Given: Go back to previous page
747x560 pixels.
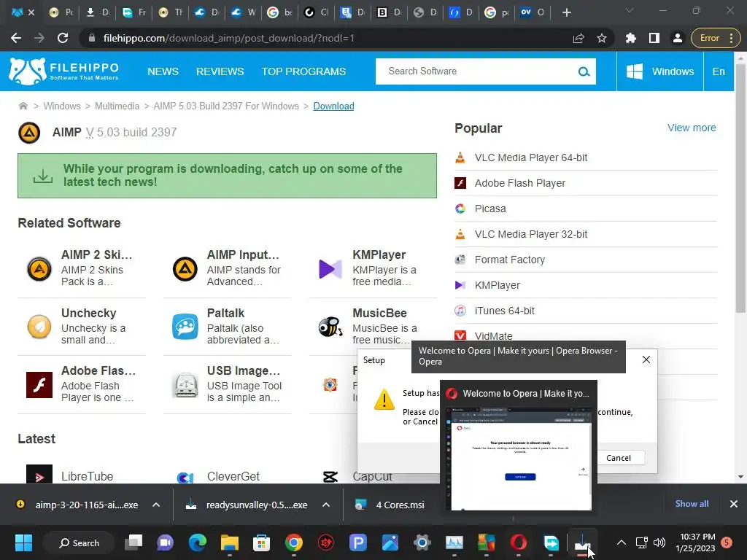Looking at the screenshot, I should (x=16, y=38).
